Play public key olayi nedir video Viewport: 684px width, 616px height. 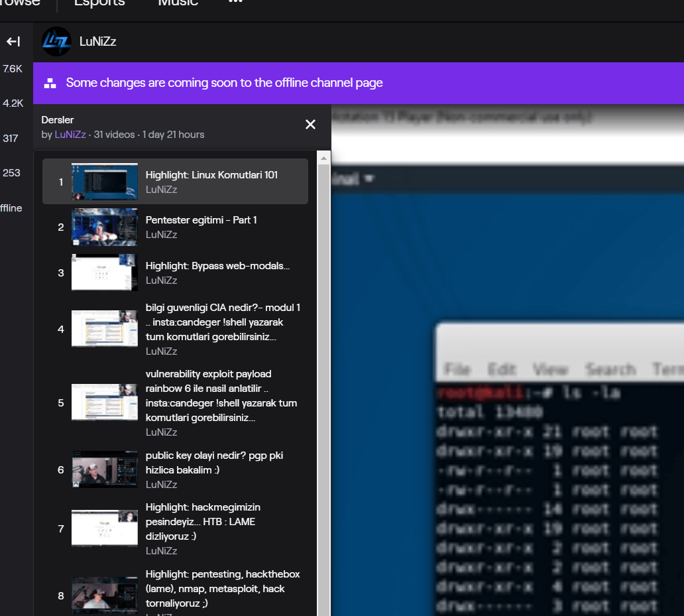coord(176,470)
